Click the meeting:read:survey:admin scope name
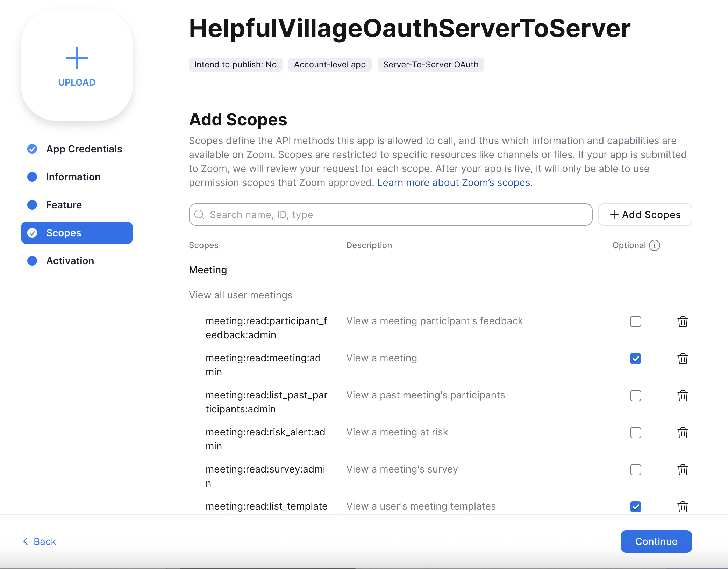The width and height of the screenshot is (728, 569). [265, 476]
